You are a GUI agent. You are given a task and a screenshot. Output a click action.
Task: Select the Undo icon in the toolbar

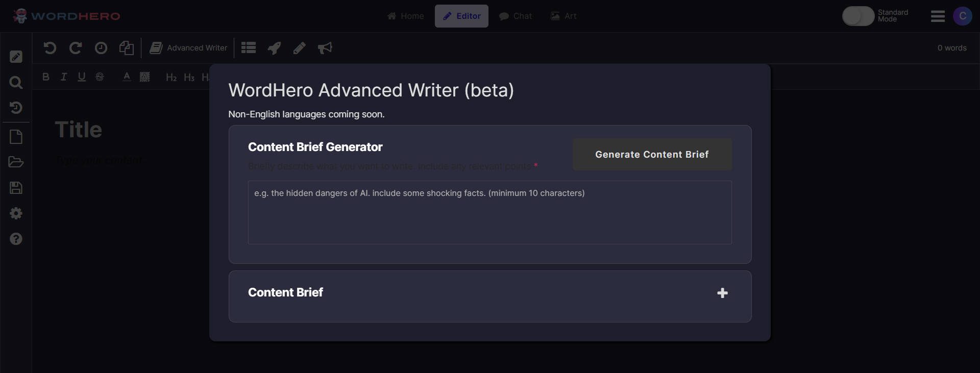(50, 48)
